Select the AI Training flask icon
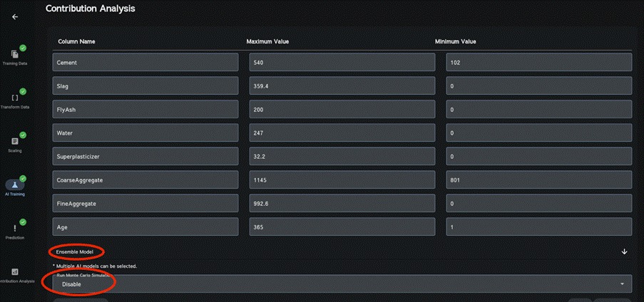Screen dimensions: 644x302 (15, 184)
